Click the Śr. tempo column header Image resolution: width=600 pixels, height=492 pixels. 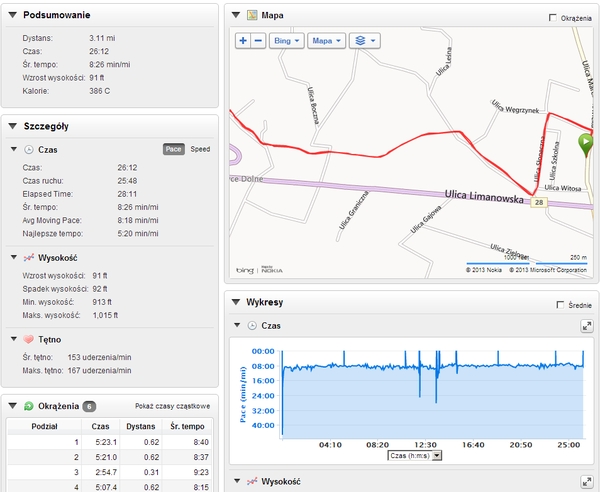[187, 426]
